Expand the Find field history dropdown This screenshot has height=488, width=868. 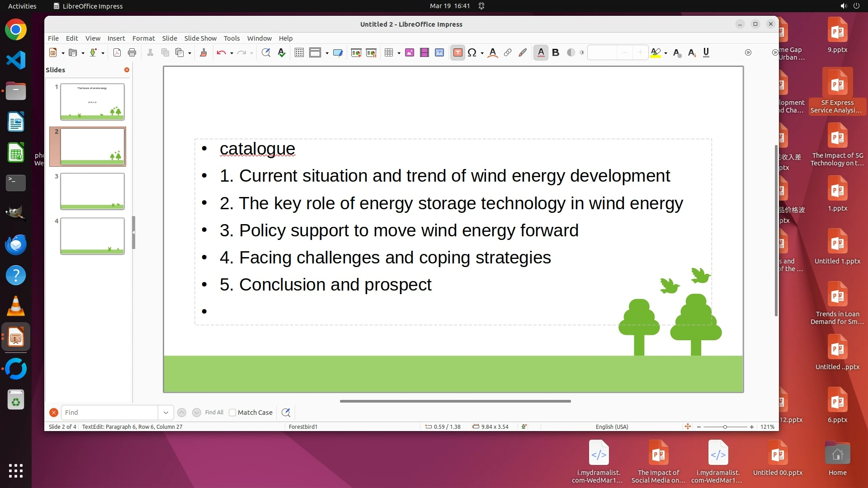click(165, 413)
